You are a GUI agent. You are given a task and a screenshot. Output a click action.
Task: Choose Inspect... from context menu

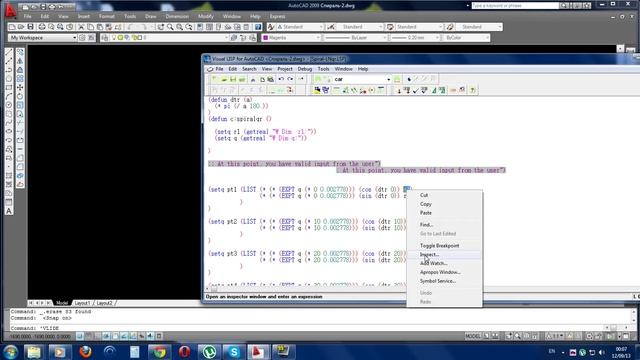coord(429,255)
